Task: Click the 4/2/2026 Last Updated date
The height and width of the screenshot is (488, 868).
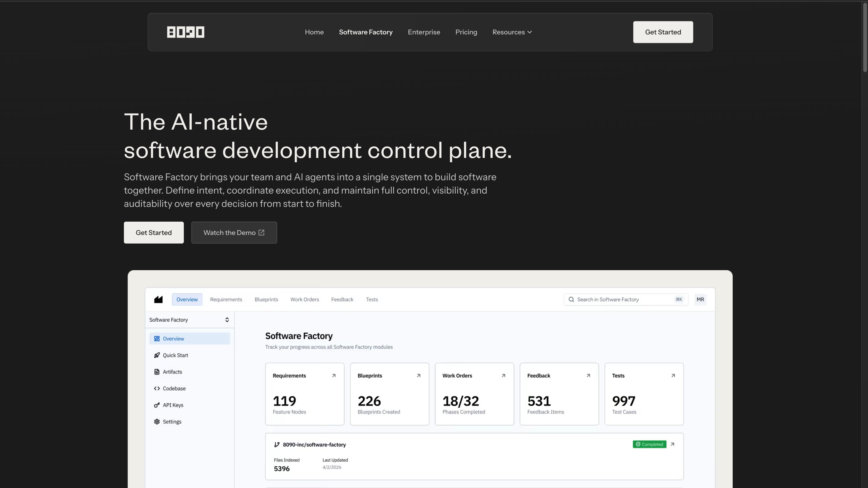Action: [332, 467]
